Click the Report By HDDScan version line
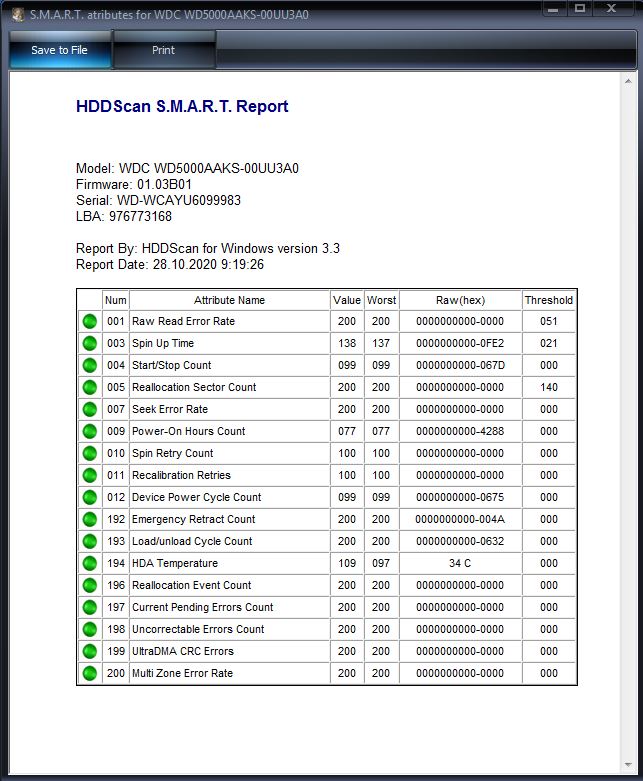This screenshot has height=781, width=643. pos(208,248)
